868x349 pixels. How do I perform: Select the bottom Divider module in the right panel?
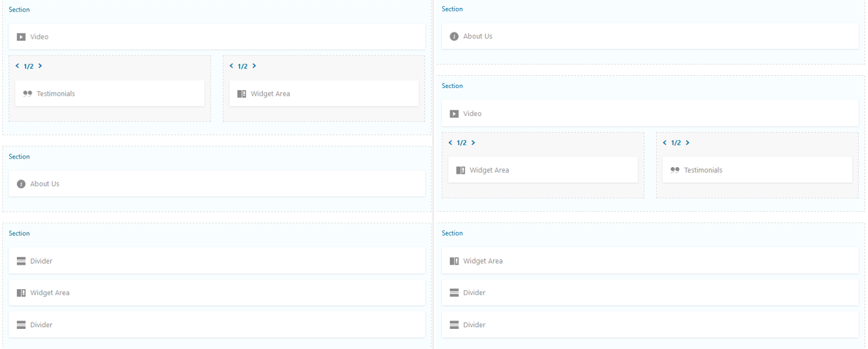tap(650, 325)
